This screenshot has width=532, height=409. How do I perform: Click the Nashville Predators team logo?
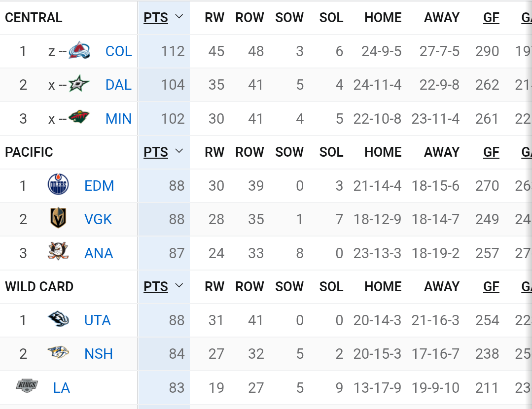click(58, 353)
